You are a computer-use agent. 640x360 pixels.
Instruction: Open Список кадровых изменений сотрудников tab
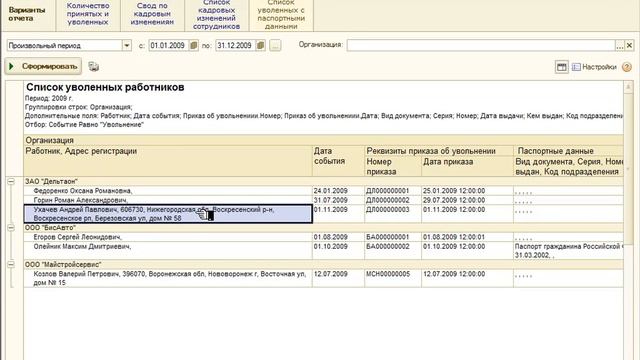pyautogui.click(x=216, y=15)
